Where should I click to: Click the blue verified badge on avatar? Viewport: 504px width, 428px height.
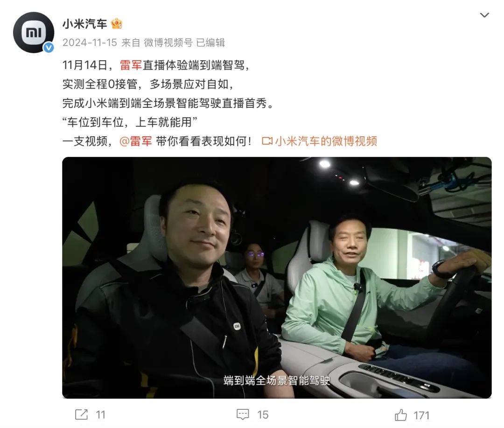click(x=49, y=48)
